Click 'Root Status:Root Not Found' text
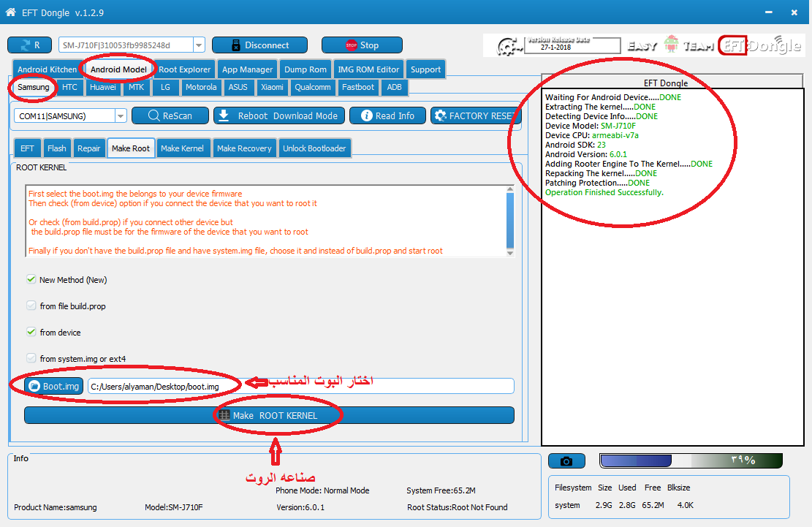812x527 pixels. (x=457, y=507)
